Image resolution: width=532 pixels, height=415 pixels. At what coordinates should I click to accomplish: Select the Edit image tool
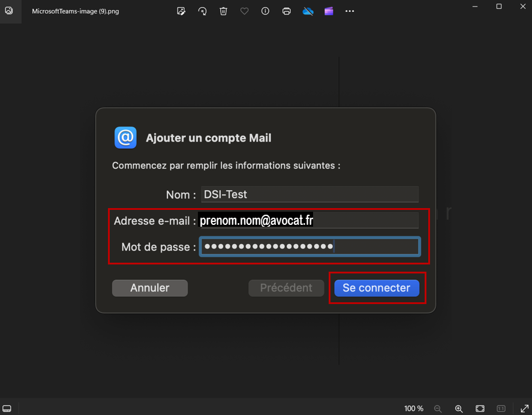(x=181, y=11)
